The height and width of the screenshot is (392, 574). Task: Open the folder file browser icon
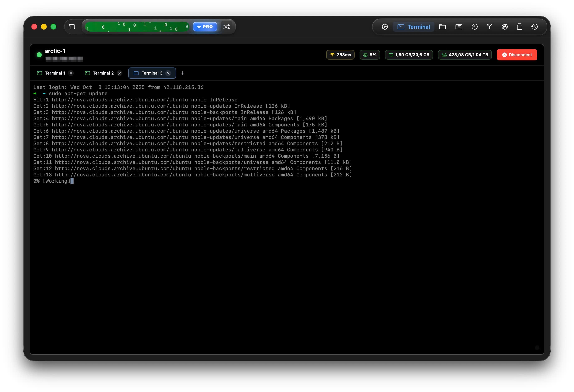click(x=442, y=27)
